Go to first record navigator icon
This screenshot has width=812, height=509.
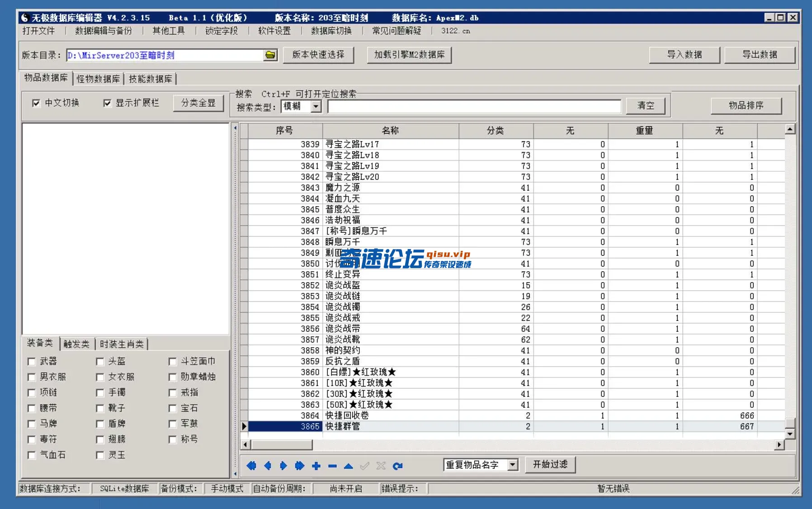251,466
